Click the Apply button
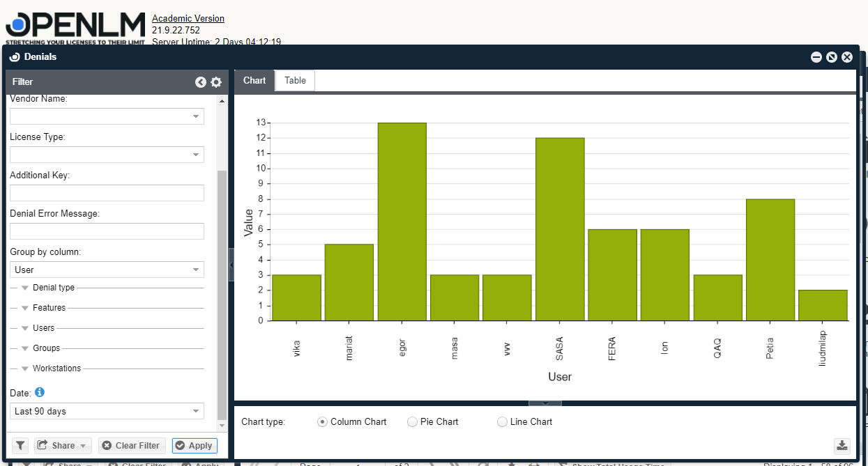Viewport: 868px width, 466px height. (x=195, y=446)
